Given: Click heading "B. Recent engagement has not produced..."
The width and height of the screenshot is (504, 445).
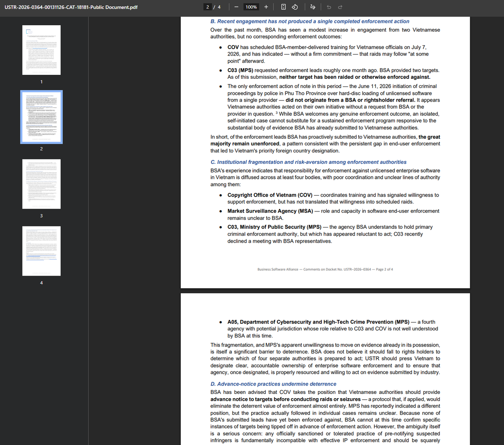Looking at the screenshot, I should click(310, 21).
